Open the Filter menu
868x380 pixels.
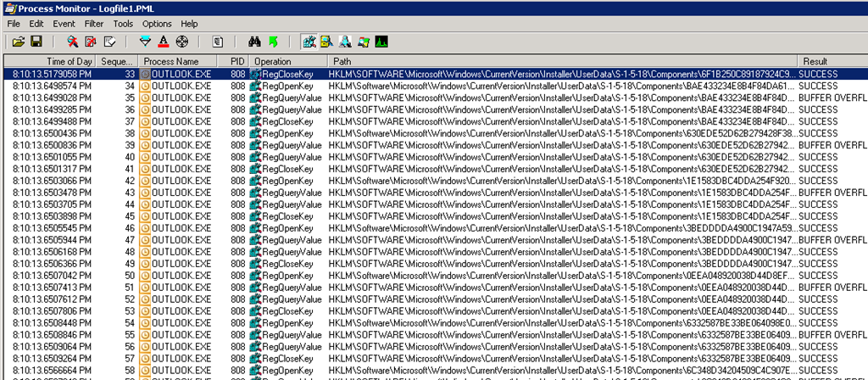click(93, 24)
